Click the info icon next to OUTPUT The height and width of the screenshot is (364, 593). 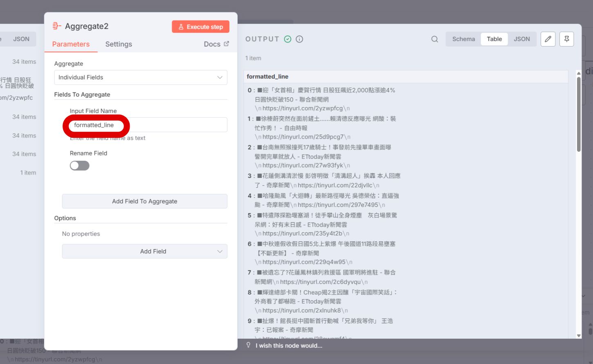point(299,39)
